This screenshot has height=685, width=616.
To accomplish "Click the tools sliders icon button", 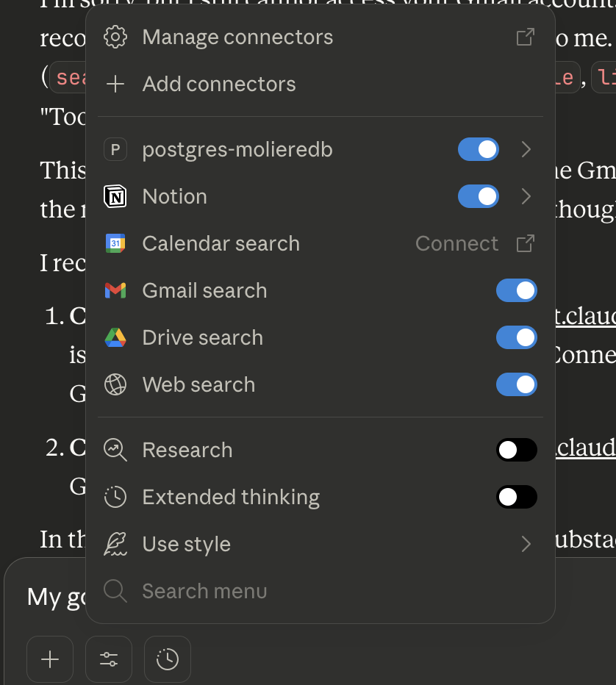I will 109,659.
